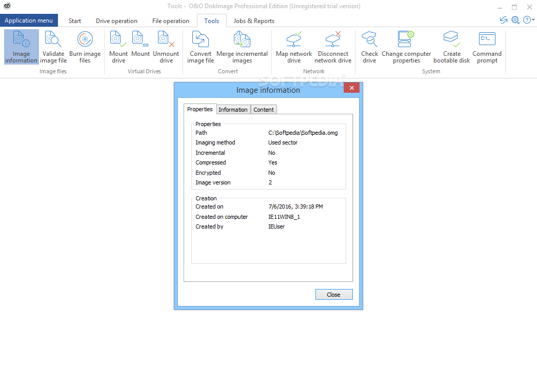Switch to the File operation tab
This screenshot has width=537, height=392.
[x=171, y=21]
